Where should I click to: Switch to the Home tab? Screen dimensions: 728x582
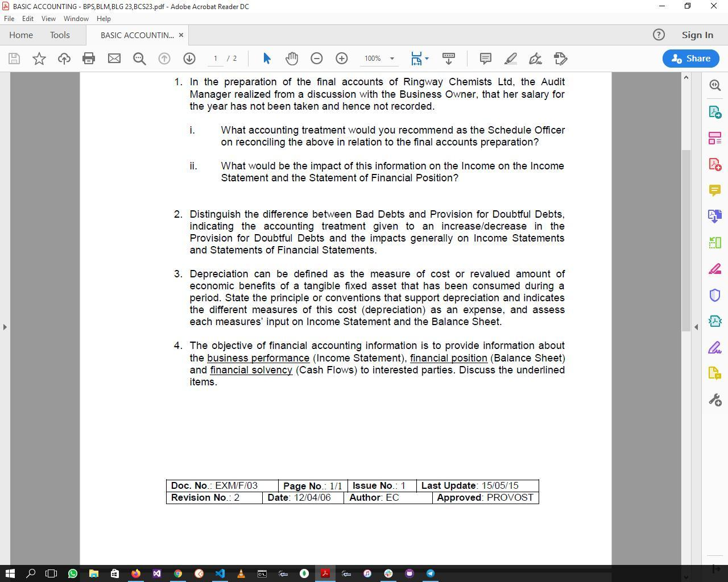coord(21,35)
